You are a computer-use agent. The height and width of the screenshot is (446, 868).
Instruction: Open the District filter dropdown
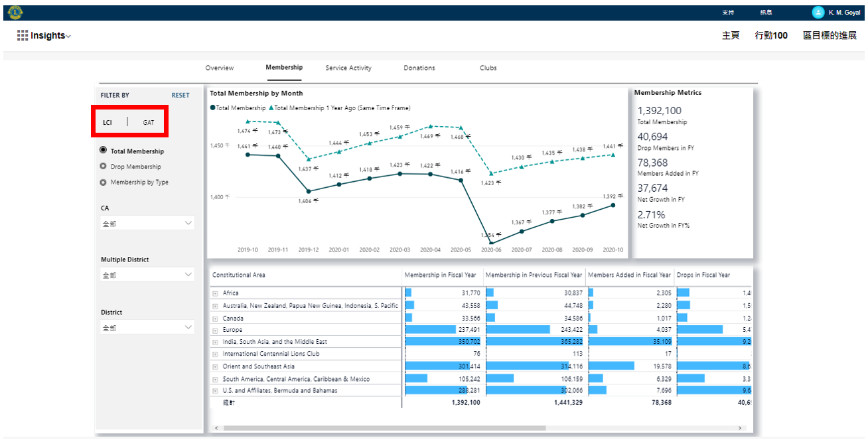(147, 328)
